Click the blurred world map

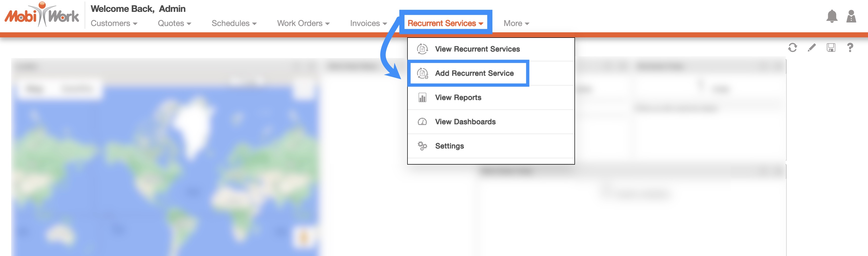click(x=165, y=168)
